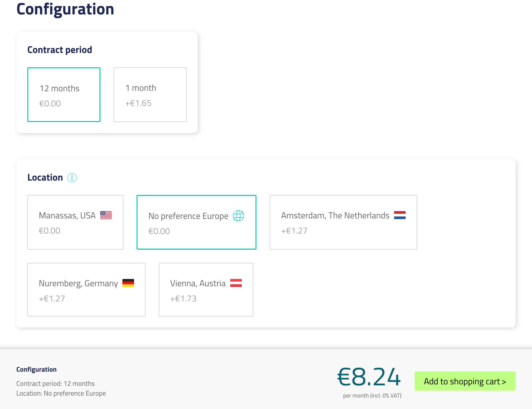Click the Netherlands flag icon
The image size is (532, 409).
click(400, 215)
